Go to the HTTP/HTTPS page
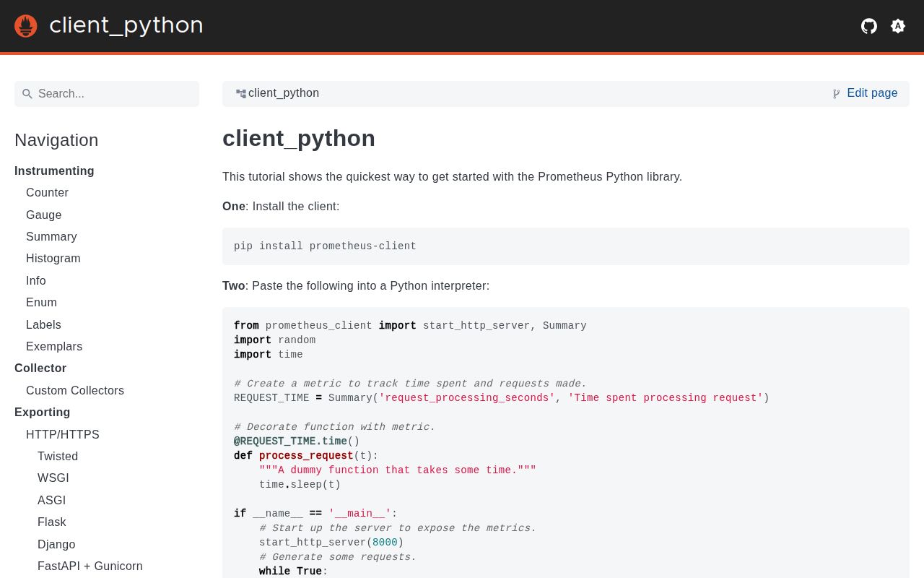Screen dimensions: 924x578 click(63, 435)
